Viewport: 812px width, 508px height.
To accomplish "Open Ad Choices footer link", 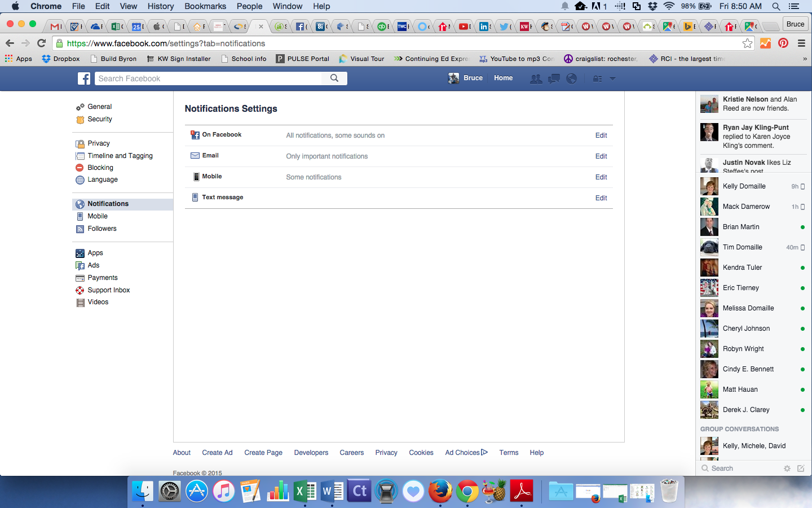I will click(x=466, y=453).
